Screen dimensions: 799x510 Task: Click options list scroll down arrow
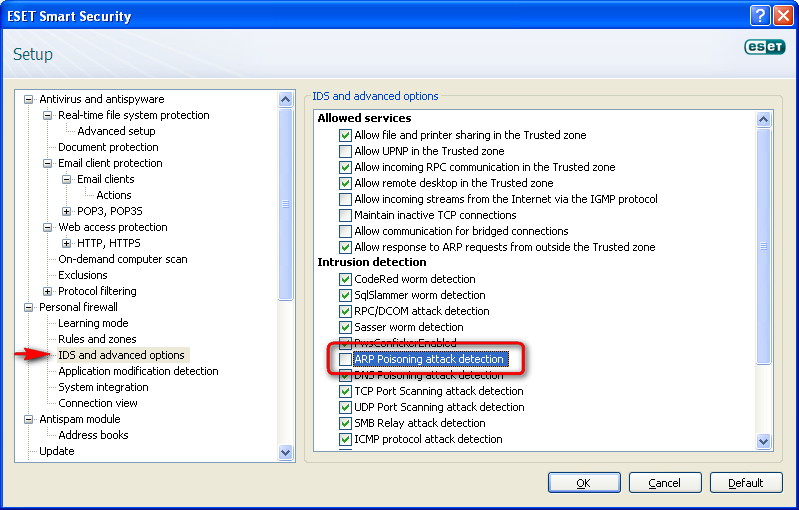(x=763, y=442)
